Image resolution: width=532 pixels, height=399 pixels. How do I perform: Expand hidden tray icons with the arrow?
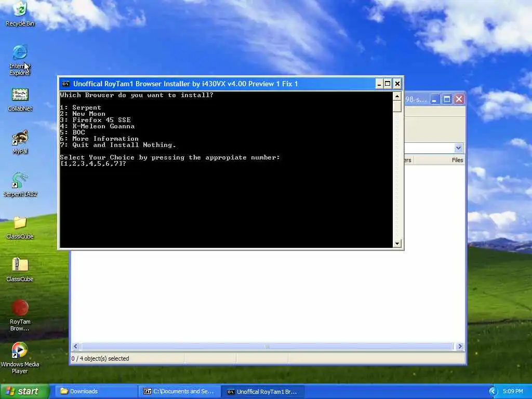(494, 392)
